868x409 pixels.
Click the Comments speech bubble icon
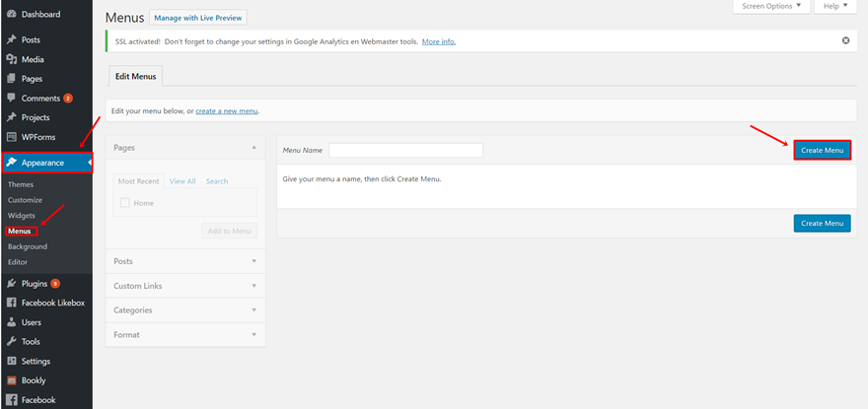click(11, 99)
